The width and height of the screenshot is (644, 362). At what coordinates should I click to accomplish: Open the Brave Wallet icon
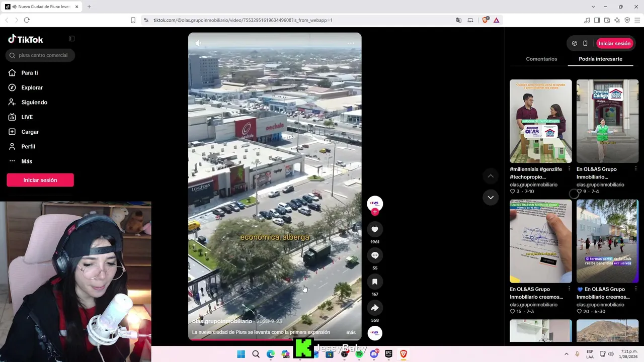(607, 20)
